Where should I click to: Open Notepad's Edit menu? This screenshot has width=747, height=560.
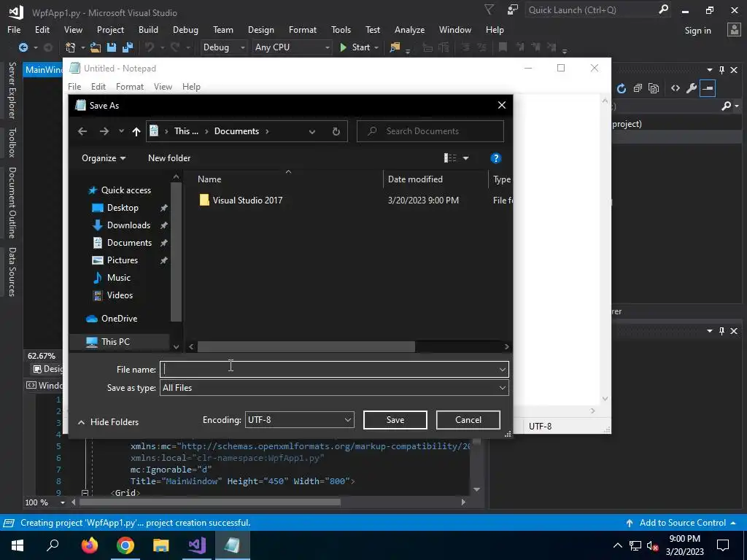click(98, 87)
